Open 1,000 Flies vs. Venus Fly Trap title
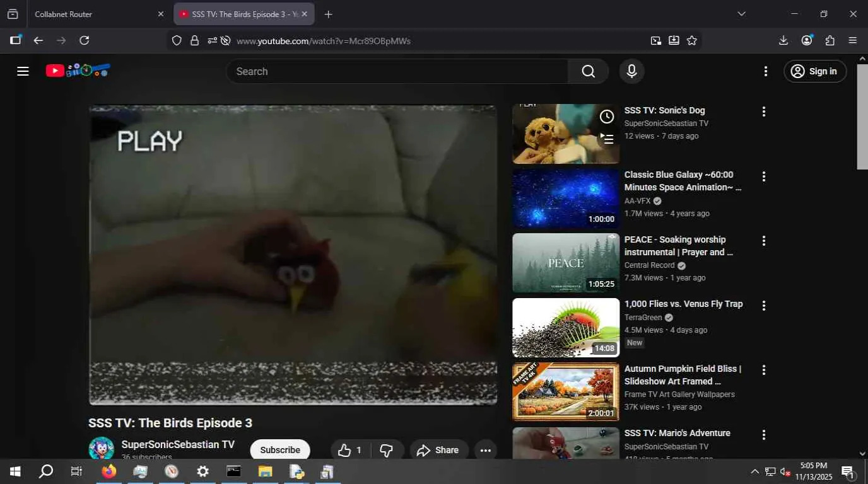 point(684,304)
